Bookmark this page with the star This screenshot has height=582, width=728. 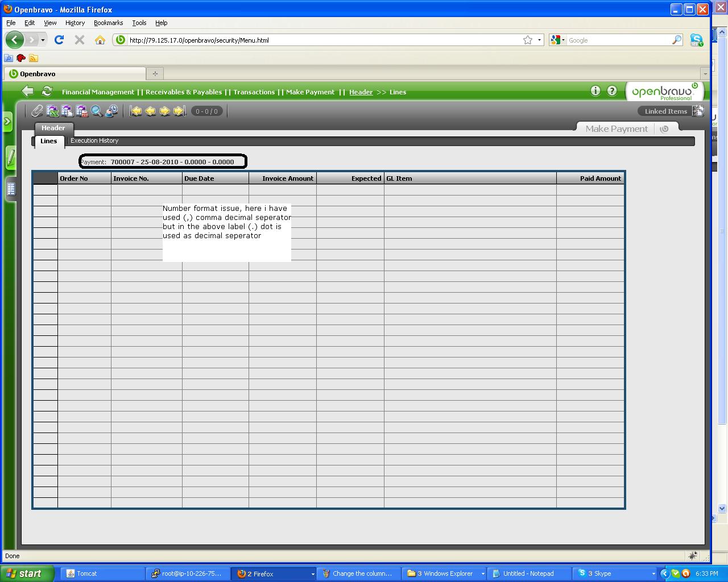(x=528, y=40)
